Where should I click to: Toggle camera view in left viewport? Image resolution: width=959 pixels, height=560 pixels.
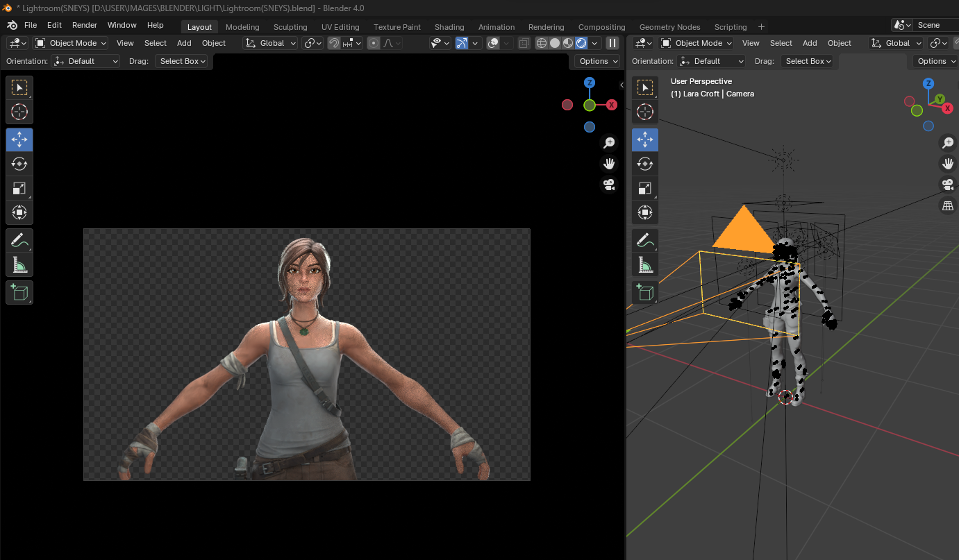click(x=609, y=185)
